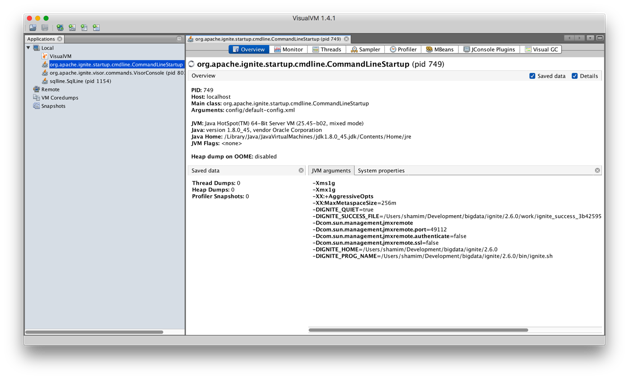Select sqlline.SqlLine (pid 1154)
This screenshot has width=627, height=377.
point(80,81)
